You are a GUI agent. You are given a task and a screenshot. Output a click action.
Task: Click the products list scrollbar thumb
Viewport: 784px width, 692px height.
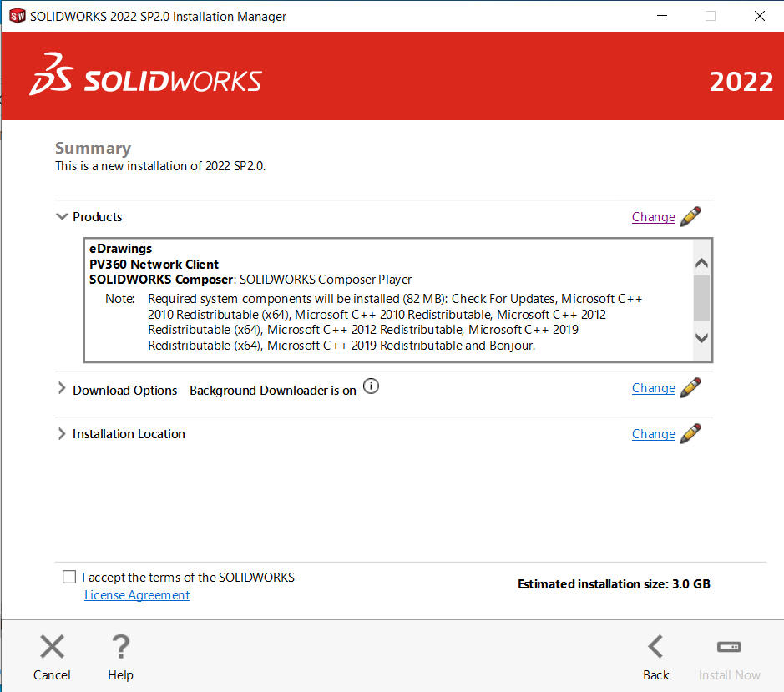tap(701, 298)
